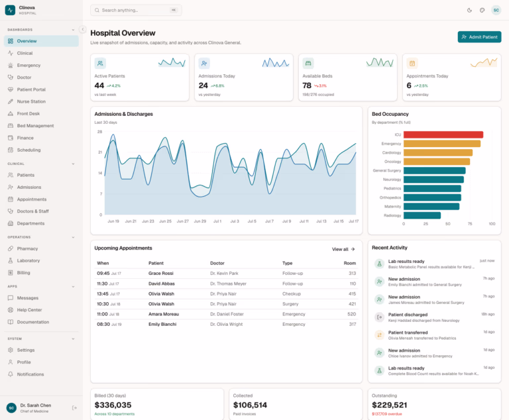Toggle dark mode with the moon icon
The height and width of the screenshot is (420, 509).
tap(469, 10)
